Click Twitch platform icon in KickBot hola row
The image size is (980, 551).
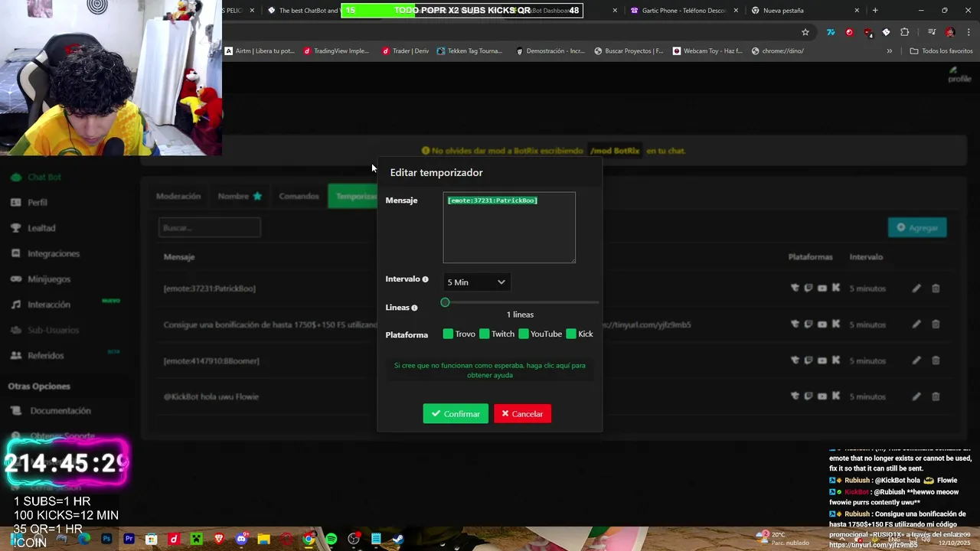tap(808, 396)
